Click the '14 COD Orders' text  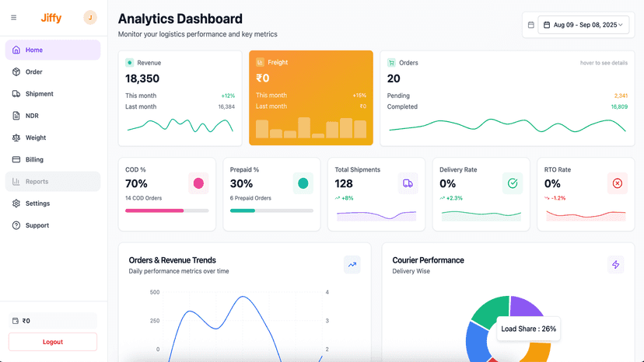pos(143,198)
